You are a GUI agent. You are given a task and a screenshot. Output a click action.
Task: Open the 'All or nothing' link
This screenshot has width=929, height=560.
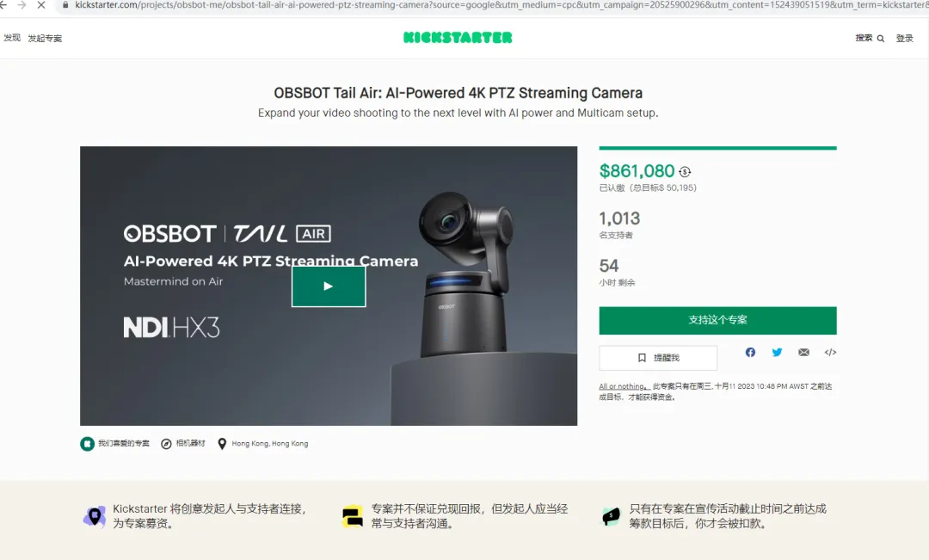(622, 386)
